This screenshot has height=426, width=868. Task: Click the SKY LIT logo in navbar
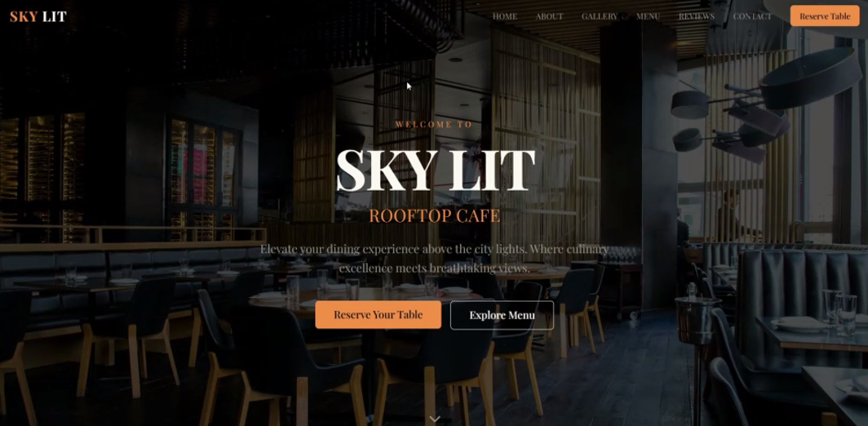38,16
